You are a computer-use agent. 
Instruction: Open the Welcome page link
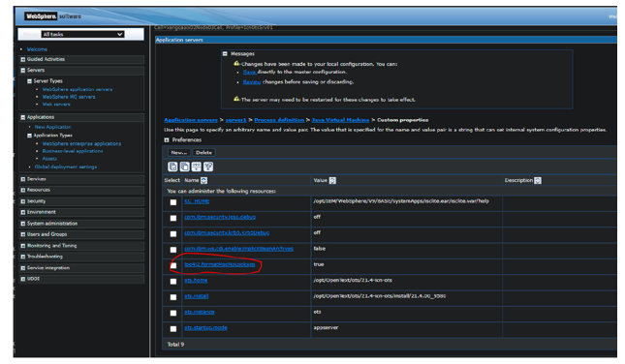pos(37,49)
